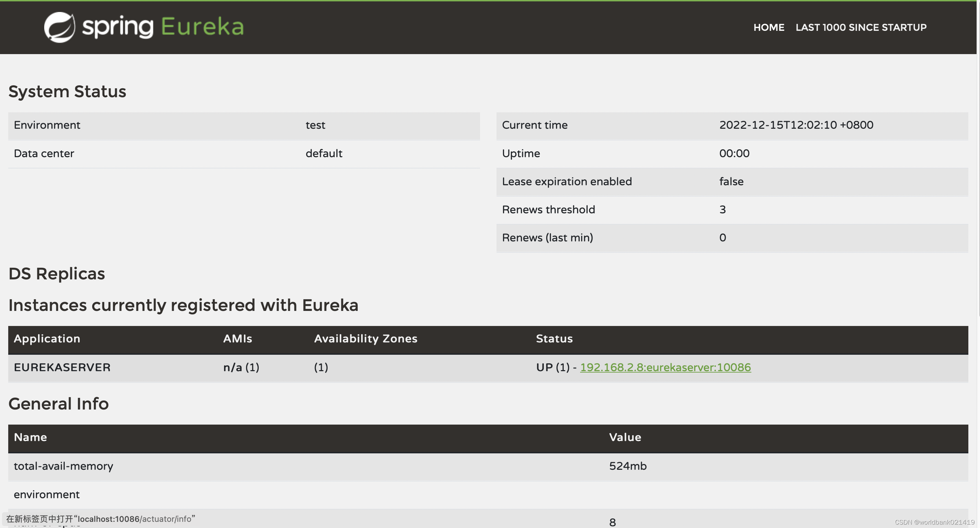Click the lease expiration value 'false'
Image resolution: width=980 pixels, height=528 pixels.
pyautogui.click(x=731, y=181)
